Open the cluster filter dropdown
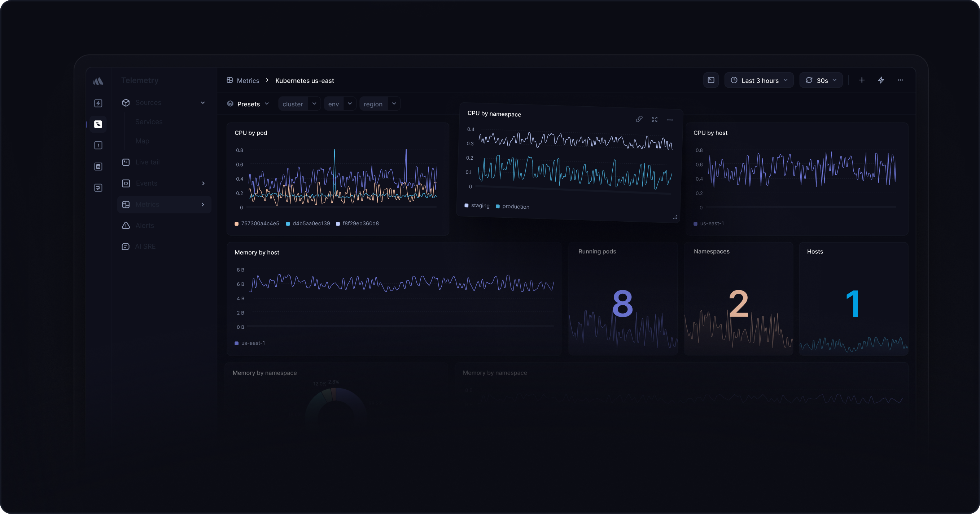Screen dimensions: 980x514 click(299, 103)
